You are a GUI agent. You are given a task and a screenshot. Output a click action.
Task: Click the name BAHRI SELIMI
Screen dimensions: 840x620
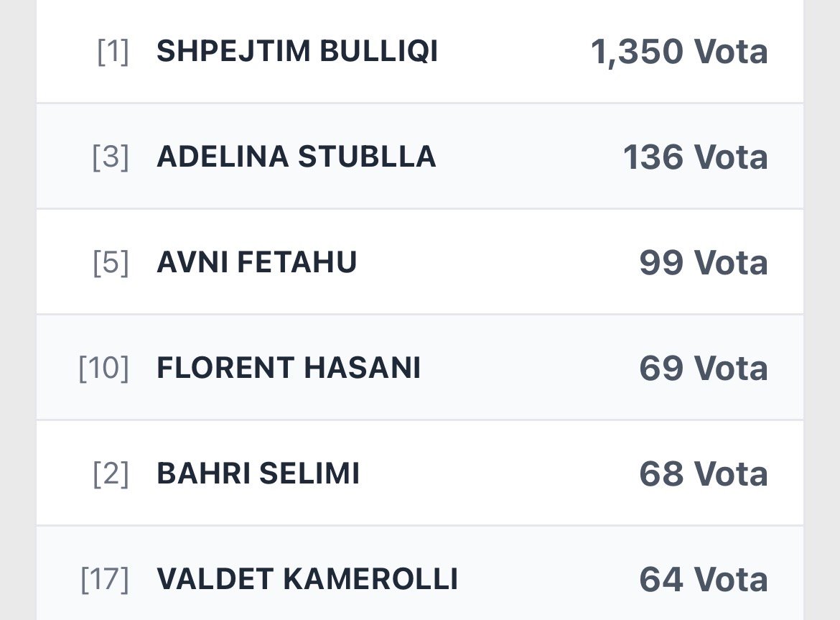[x=258, y=474]
